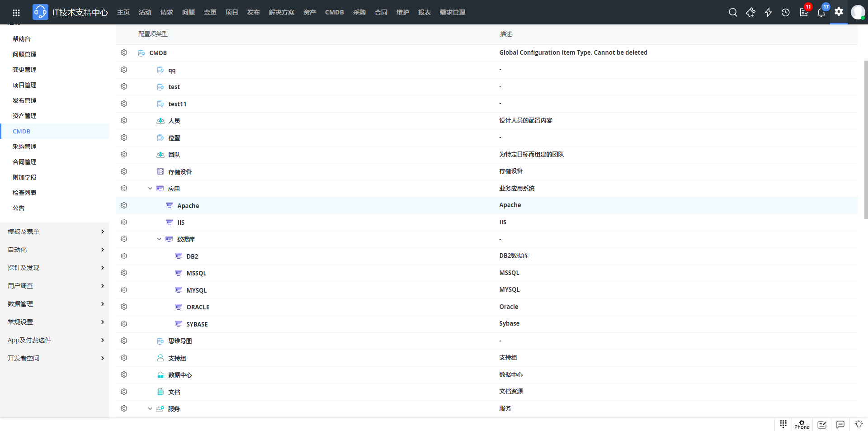
Task: Open the 资产 top menu
Action: 310,12
